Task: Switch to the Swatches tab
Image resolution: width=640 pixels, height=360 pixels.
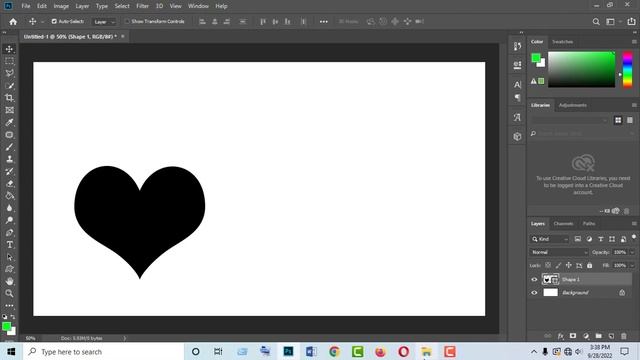Action: [562, 42]
